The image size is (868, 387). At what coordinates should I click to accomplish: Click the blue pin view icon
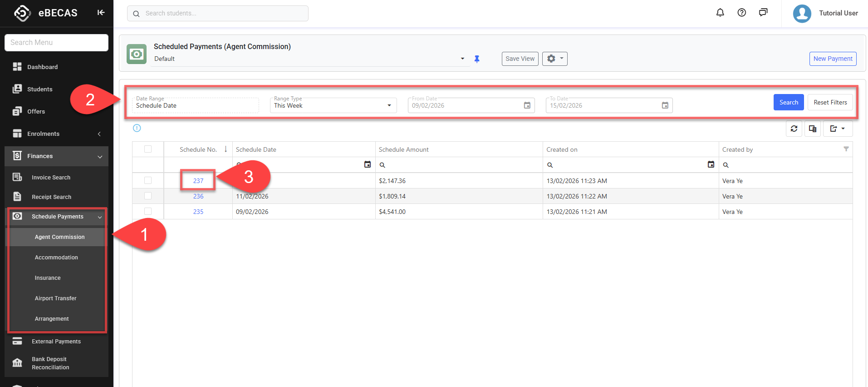coord(477,59)
